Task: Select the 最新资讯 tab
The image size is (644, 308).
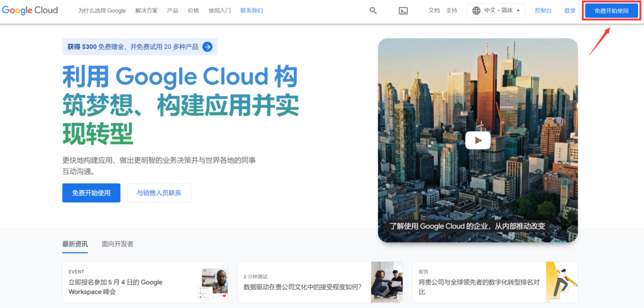Action: 75,244
